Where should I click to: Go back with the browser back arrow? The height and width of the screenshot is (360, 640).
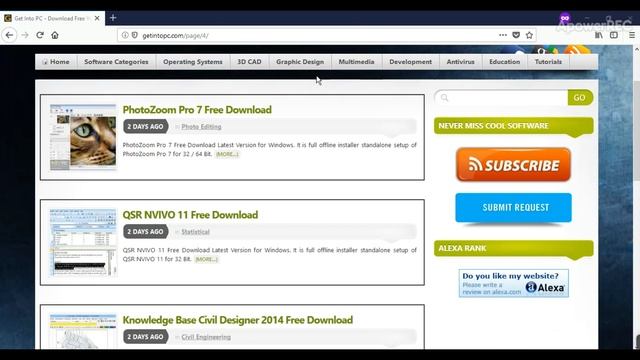(9, 36)
